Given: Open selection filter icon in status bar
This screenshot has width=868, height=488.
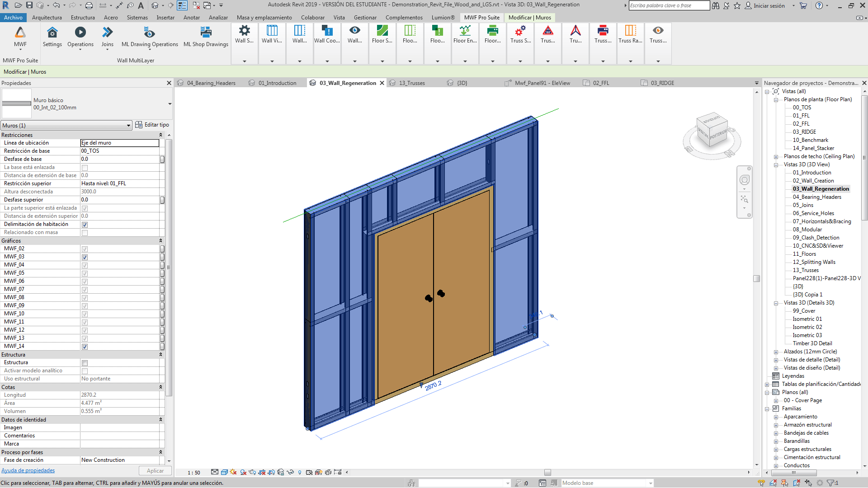Looking at the screenshot, I should pos(831,483).
